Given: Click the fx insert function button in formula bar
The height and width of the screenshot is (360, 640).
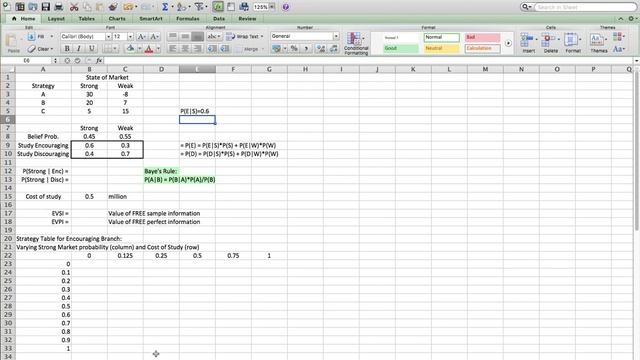Looking at the screenshot, I should click(x=99, y=60).
